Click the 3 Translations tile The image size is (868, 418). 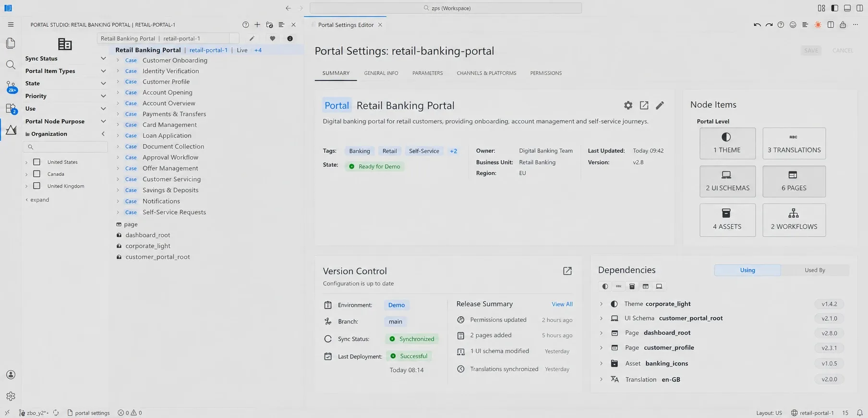pyautogui.click(x=794, y=143)
